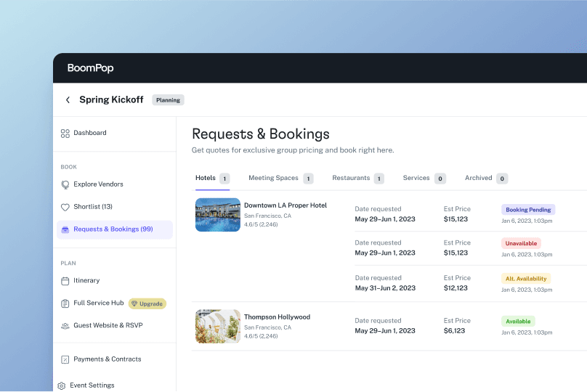Click the Requests & Bookings page heading
Viewport: 587px width, 392px height.
[x=261, y=134]
